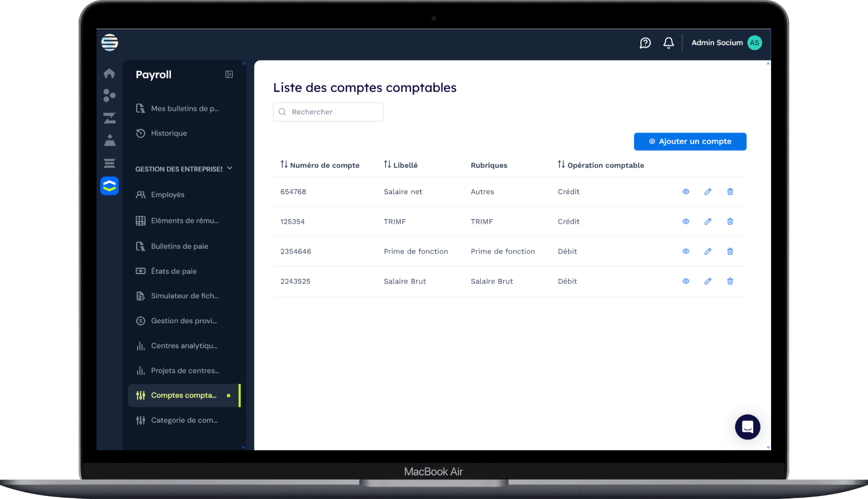Open Bulletins de paie menu item

coord(179,246)
